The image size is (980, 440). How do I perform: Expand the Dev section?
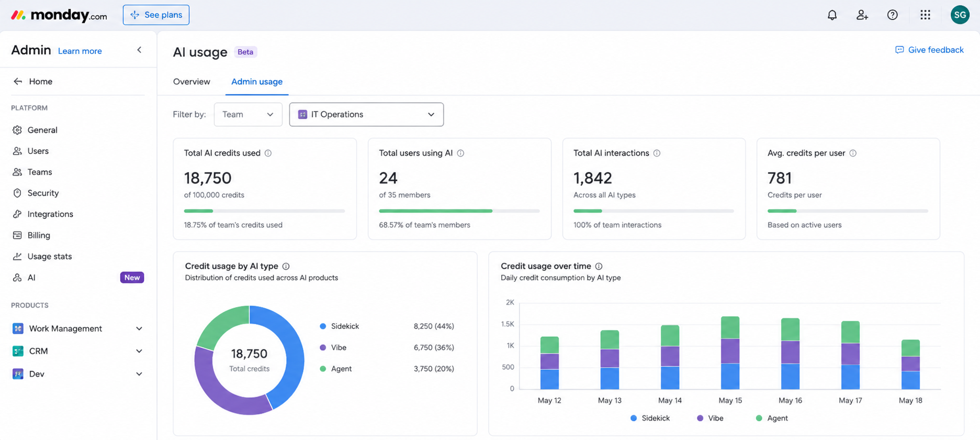click(139, 374)
